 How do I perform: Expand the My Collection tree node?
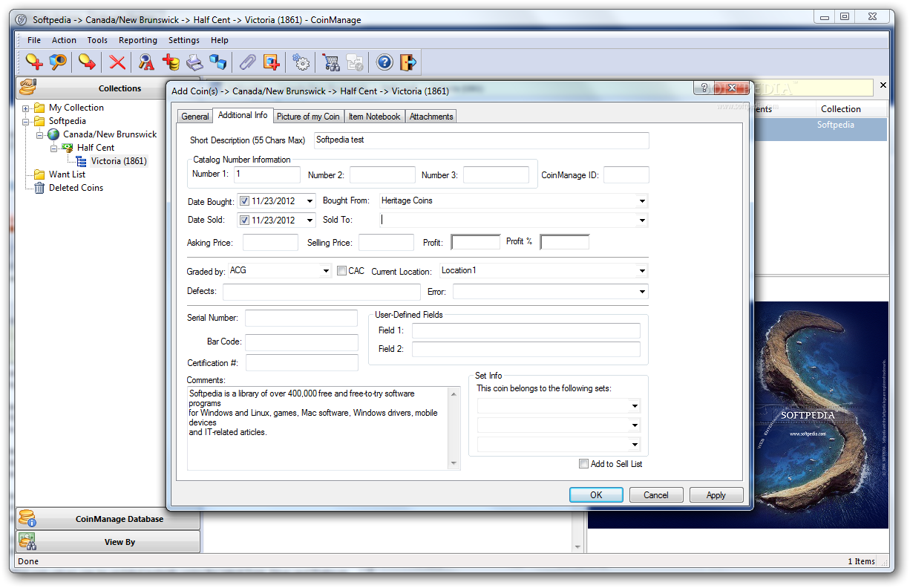pyautogui.click(x=25, y=108)
